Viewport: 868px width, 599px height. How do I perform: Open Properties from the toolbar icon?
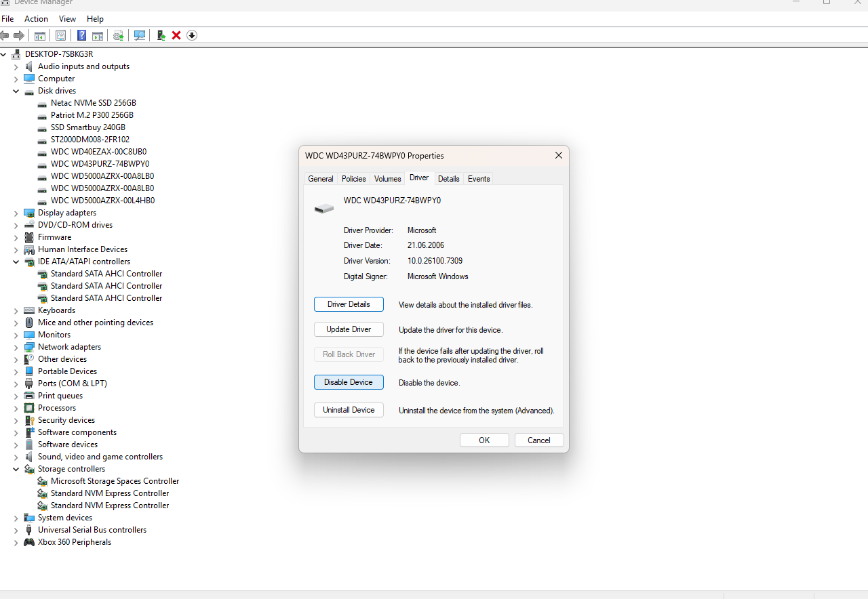tap(61, 35)
